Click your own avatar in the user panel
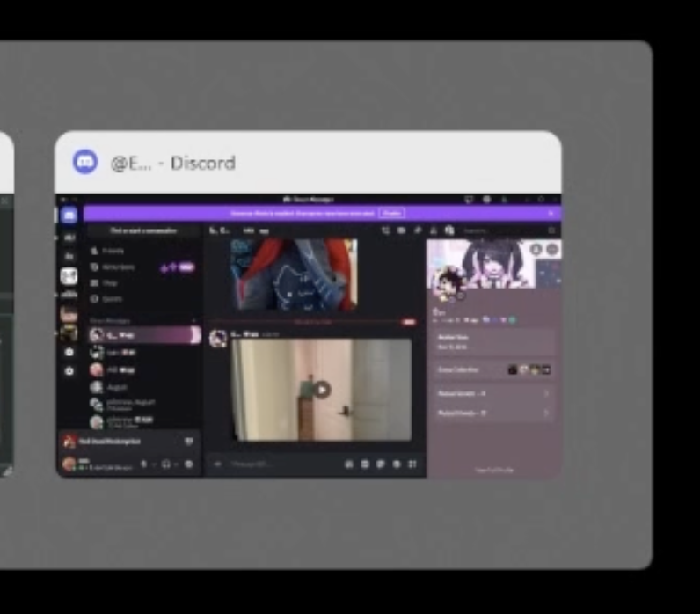This screenshot has width=700, height=614. click(69, 464)
